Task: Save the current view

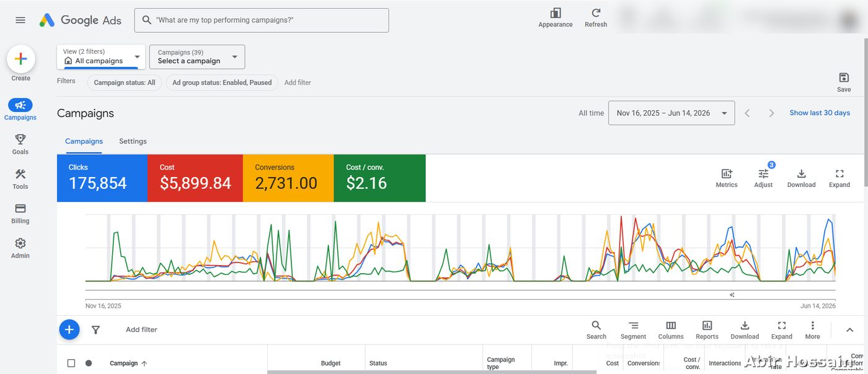Action: click(x=844, y=82)
